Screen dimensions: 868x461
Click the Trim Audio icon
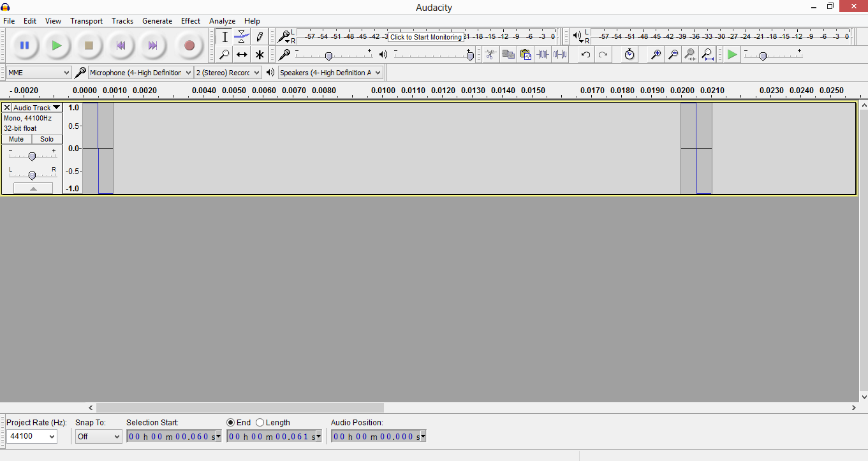click(543, 55)
